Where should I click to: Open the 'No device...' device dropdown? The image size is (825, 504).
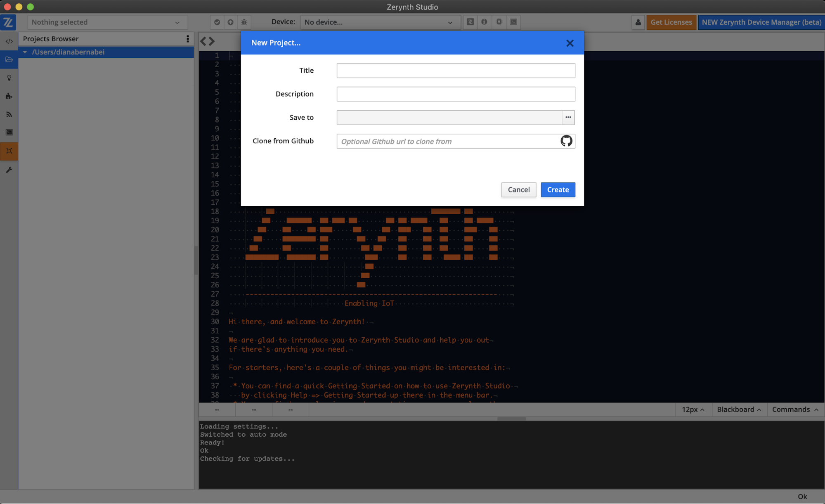(380, 22)
